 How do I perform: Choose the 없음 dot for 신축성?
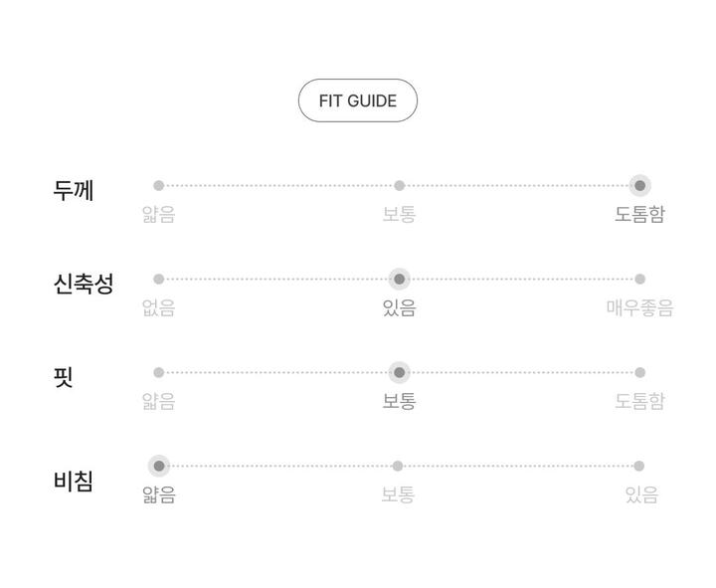click(158, 279)
